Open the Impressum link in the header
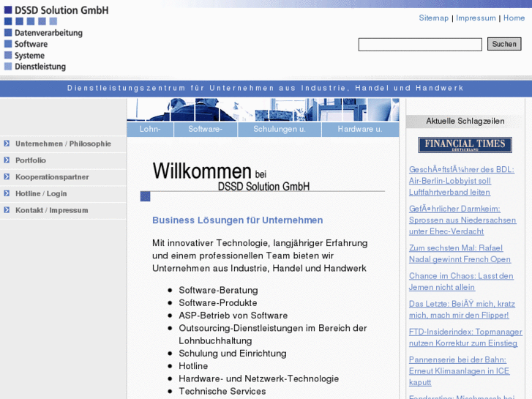 (476, 18)
